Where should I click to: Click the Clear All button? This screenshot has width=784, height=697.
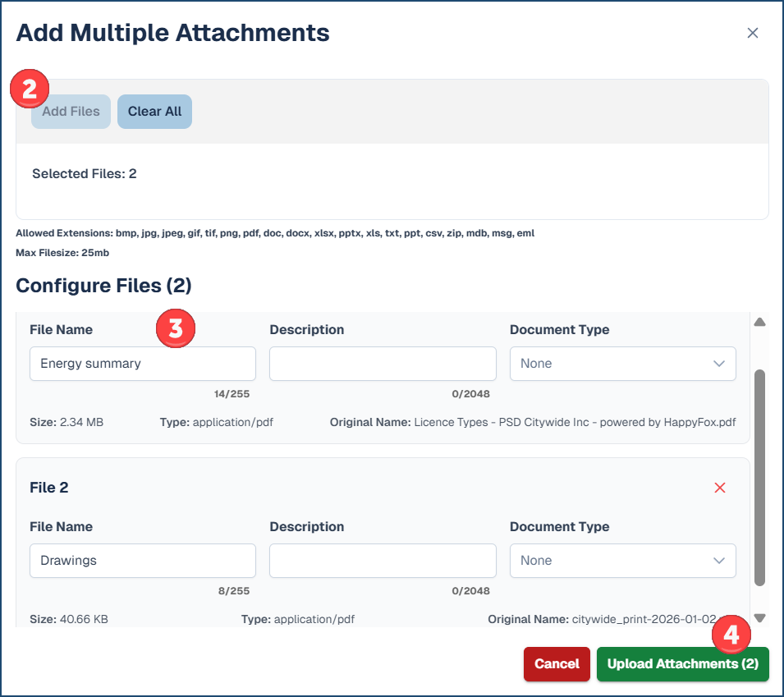pos(154,112)
